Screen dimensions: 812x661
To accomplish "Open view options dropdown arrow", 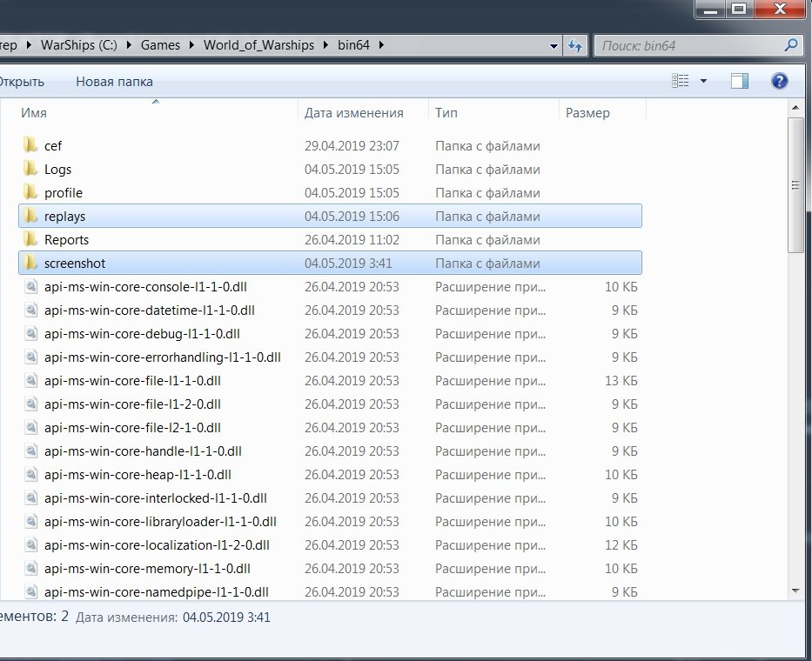I will (703, 81).
